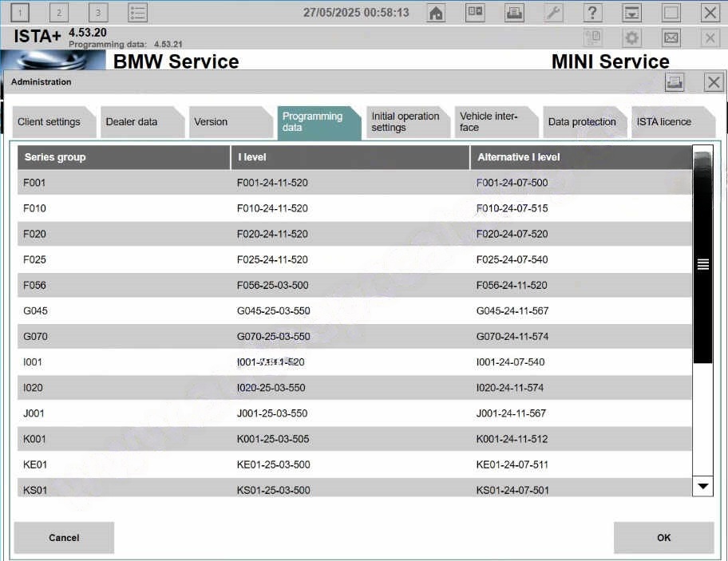Click the Cancel button

click(64, 537)
